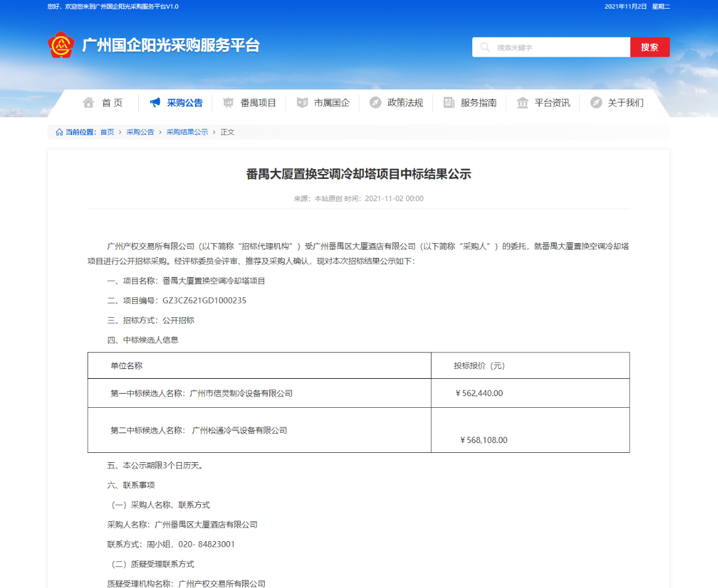
Task: Click the 单位名称 table header cell
Action: coord(259,366)
